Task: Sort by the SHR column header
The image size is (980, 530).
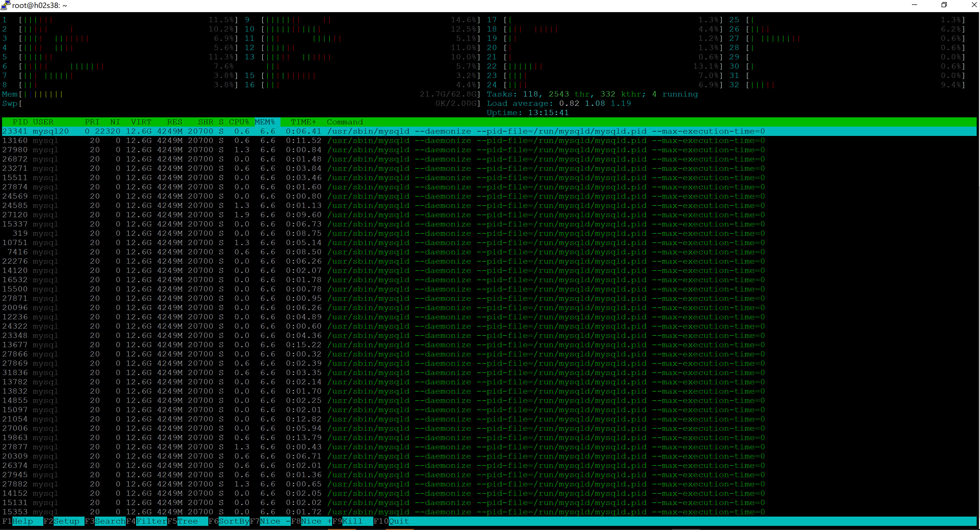Action: (x=206, y=122)
